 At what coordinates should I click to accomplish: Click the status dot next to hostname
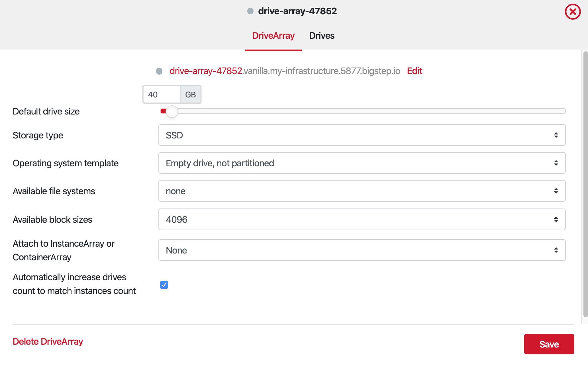tap(159, 71)
